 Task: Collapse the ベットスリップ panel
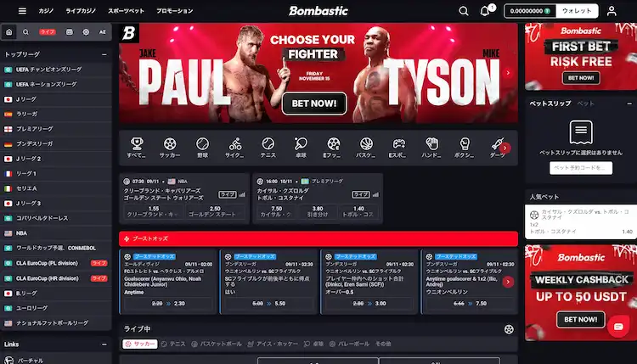click(629, 104)
